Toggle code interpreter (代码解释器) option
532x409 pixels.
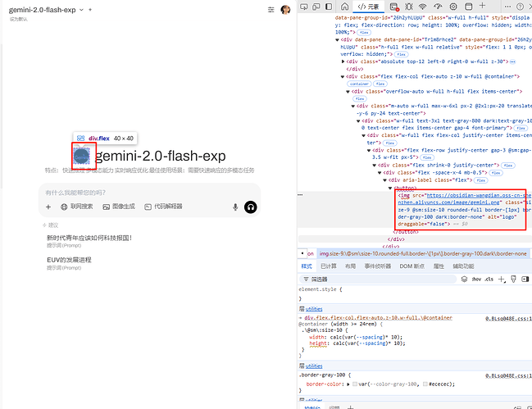[163, 207]
